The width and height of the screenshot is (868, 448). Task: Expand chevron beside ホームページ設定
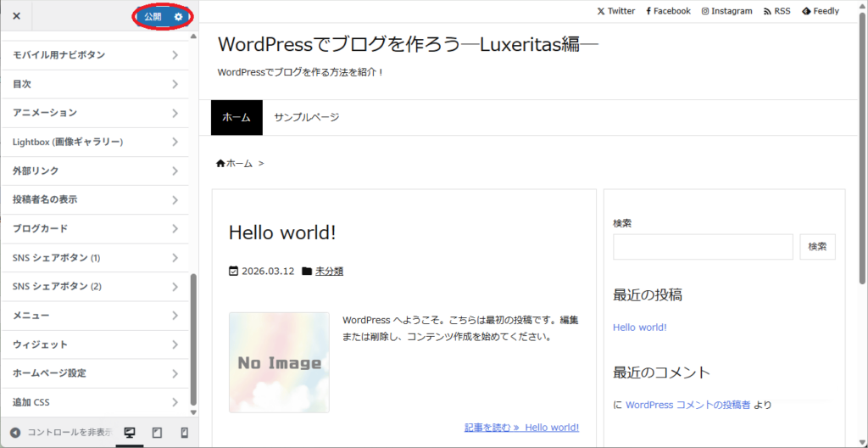[175, 373]
